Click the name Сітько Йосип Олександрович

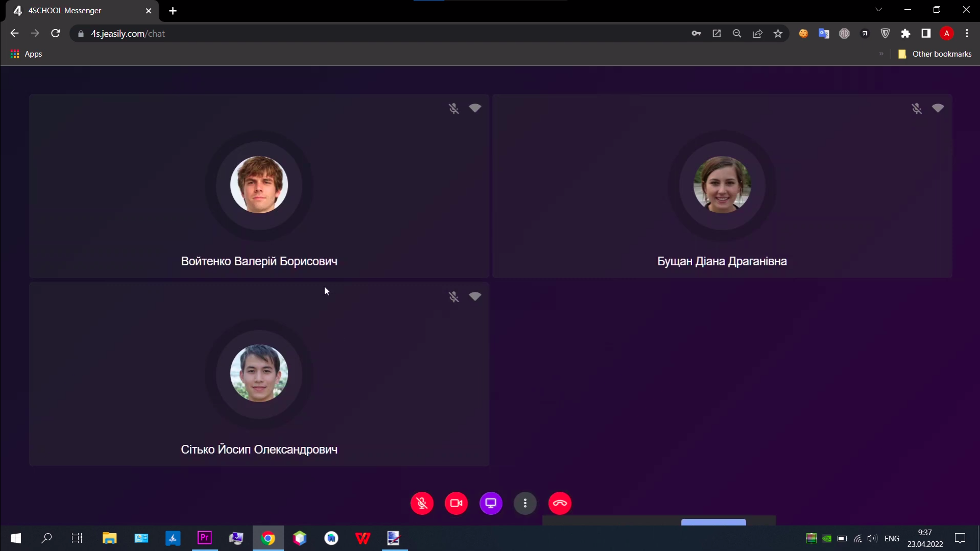[259, 449]
